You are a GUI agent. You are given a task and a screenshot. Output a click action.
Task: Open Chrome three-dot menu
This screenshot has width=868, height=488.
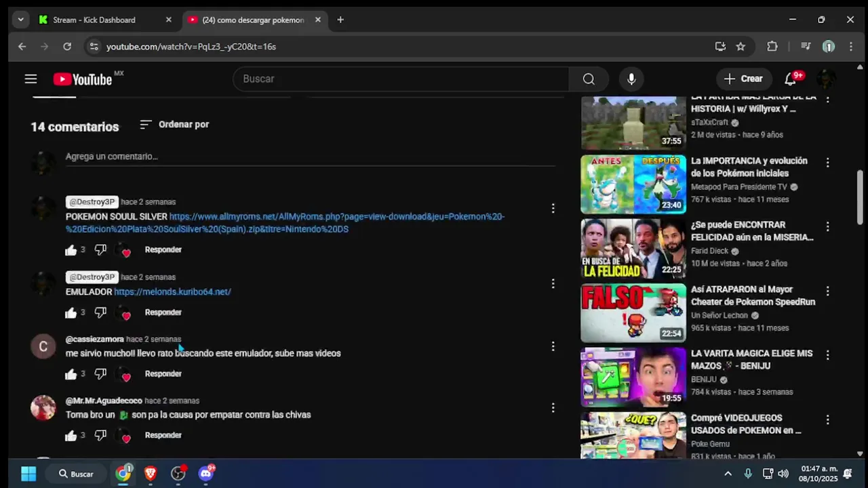point(850,46)
